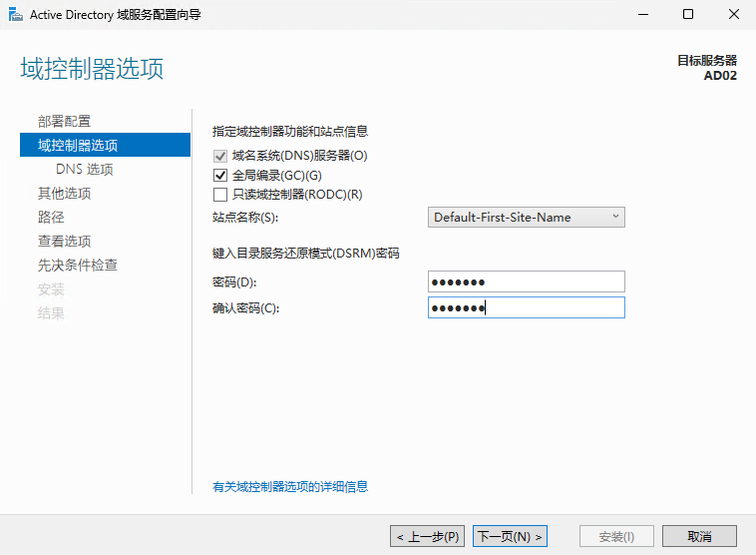Screen dimensions: 756x555
Task: Proceed with 下一页(N) button
Action: tap(510, 536)
